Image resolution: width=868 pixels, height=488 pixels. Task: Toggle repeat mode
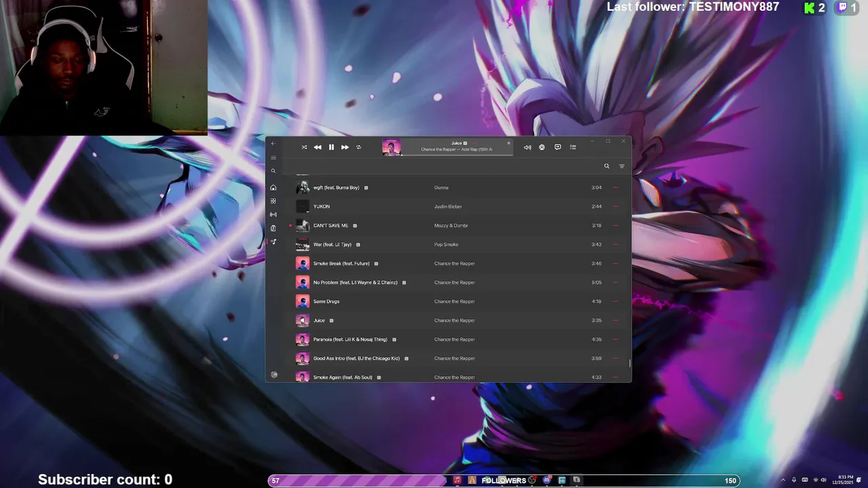point(359,147)
